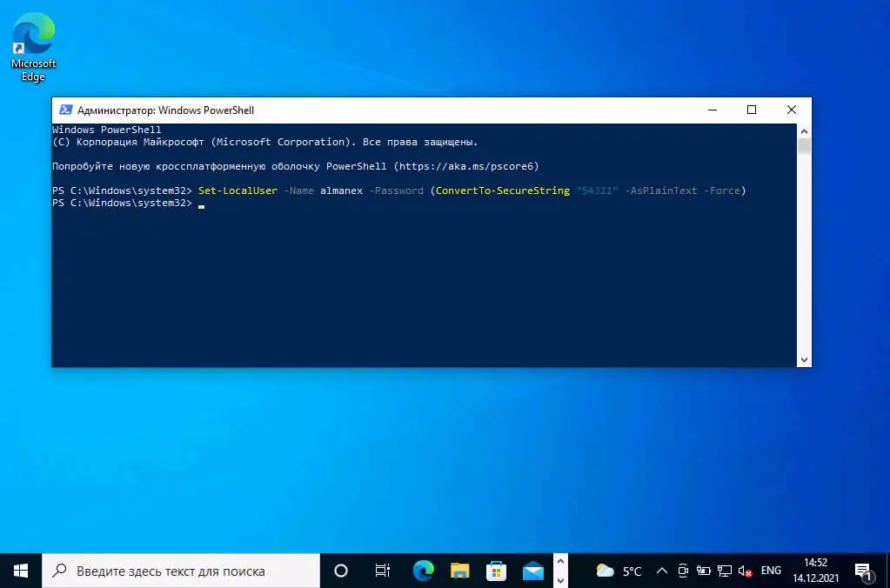Click the "-Password" parameter text
The height and width of the screenshot is (588, 890).
pos(396,190)
